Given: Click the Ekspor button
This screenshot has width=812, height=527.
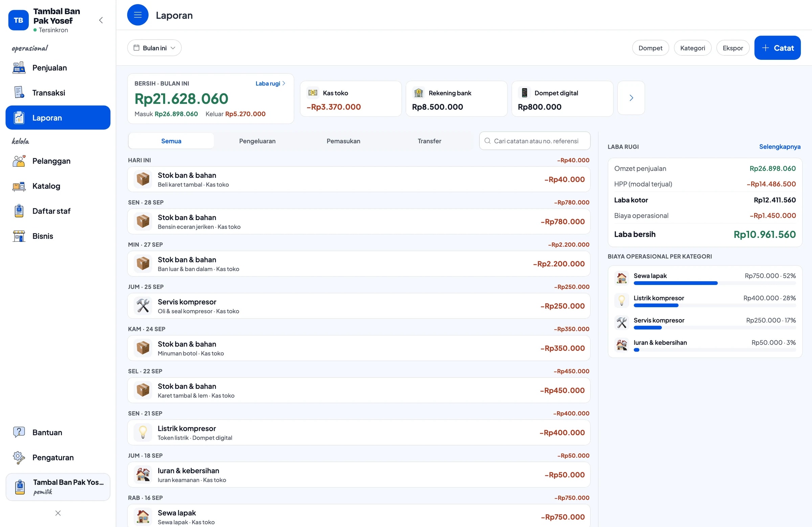Looking at the screenshot, I should click(732, 48).
